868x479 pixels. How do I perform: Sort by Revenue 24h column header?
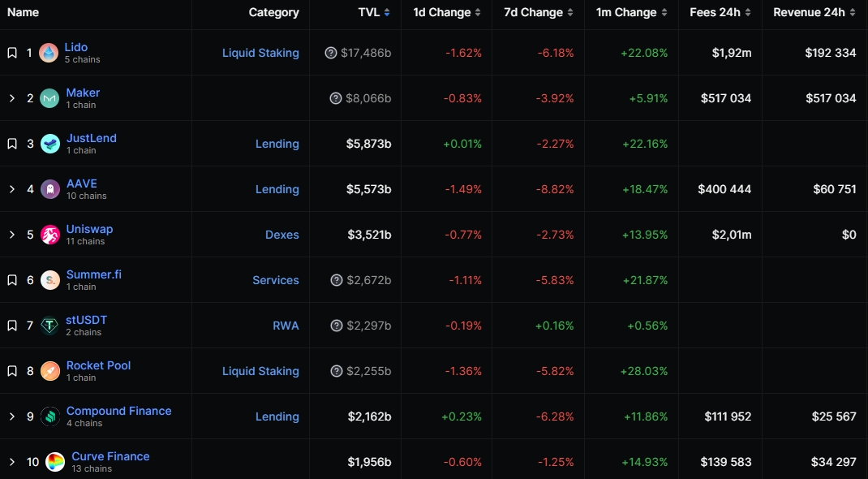pos(814,12)
